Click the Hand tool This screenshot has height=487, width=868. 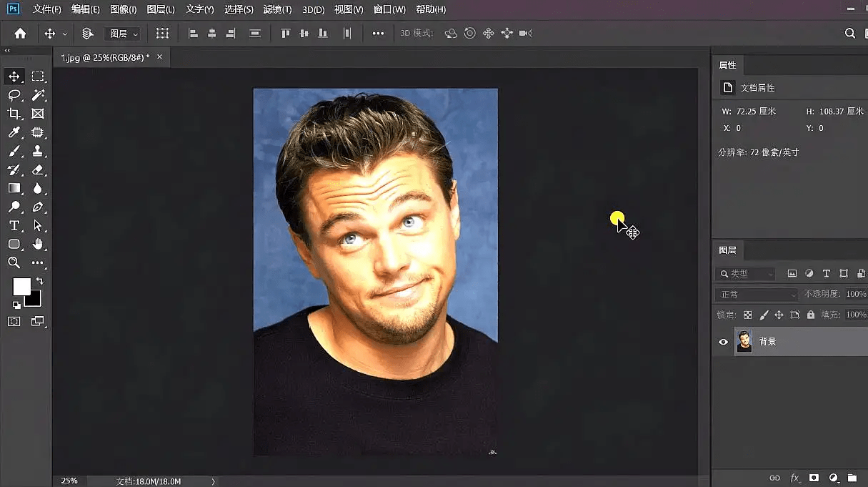38,244
